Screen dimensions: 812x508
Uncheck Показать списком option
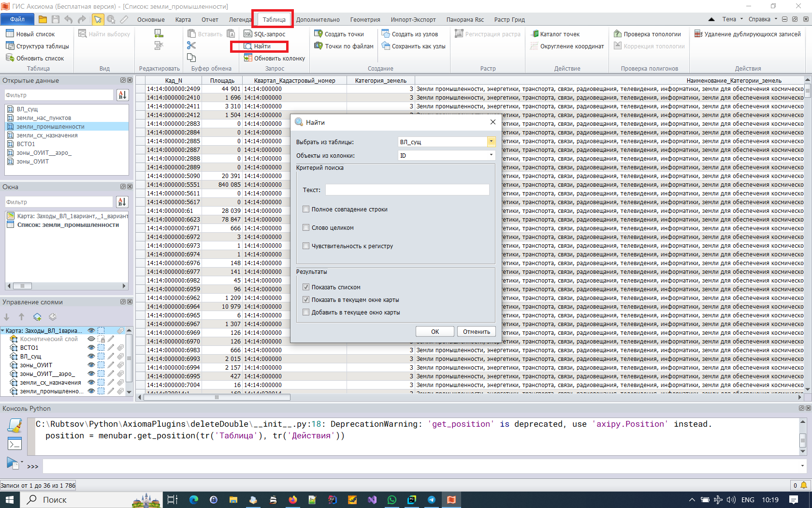[306, 287]
